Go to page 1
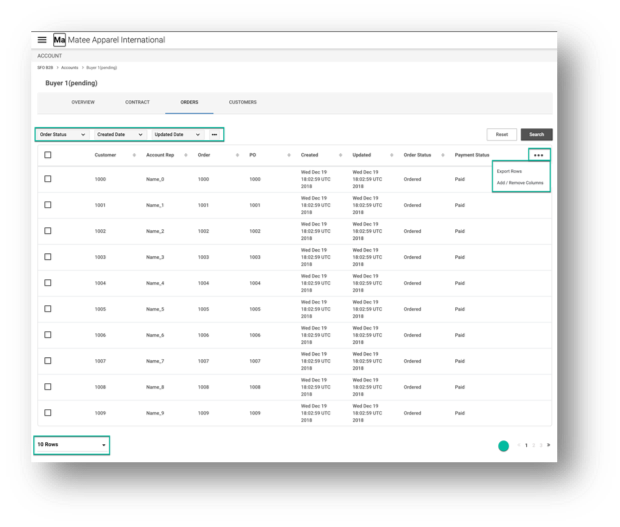The image size is (620, 527). (x=526, y=445)
